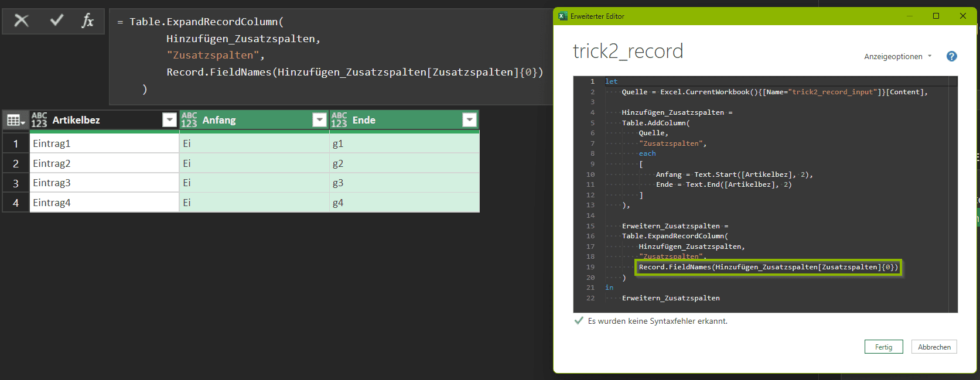Screen dimensions: 980x380
Task: Change data type icon of Anfang column
Action: (189, 120)
